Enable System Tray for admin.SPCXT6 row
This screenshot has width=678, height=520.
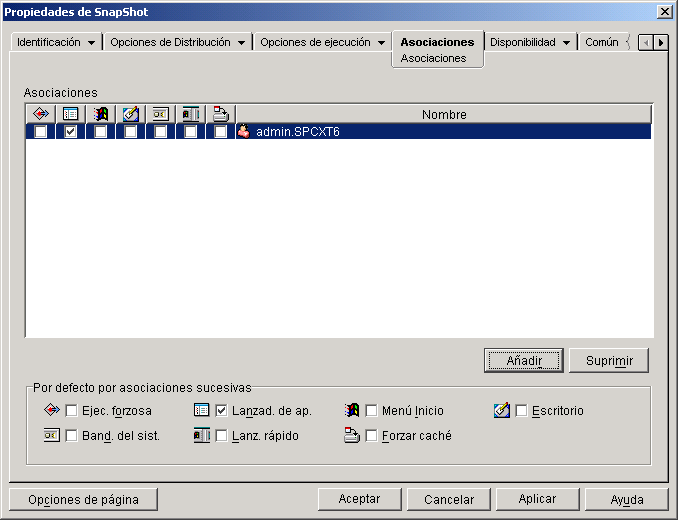(x=160, y=131)
